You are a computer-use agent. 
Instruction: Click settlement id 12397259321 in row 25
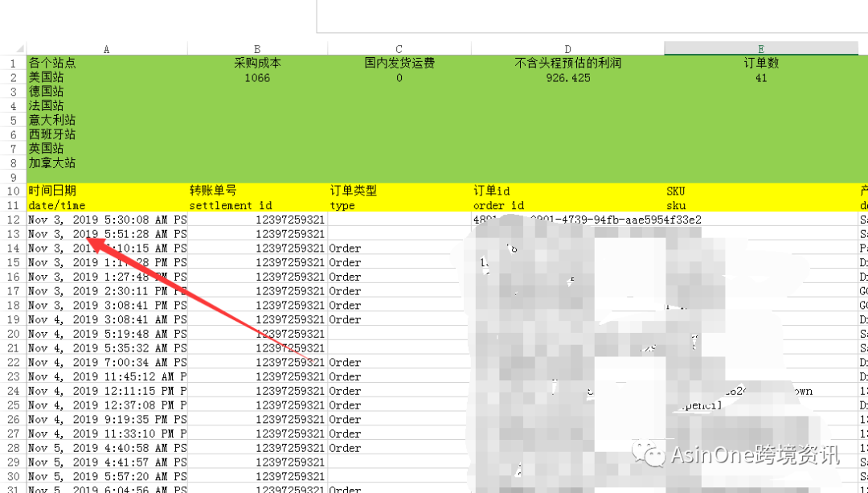pyautogui.click(x=257, y=405)
